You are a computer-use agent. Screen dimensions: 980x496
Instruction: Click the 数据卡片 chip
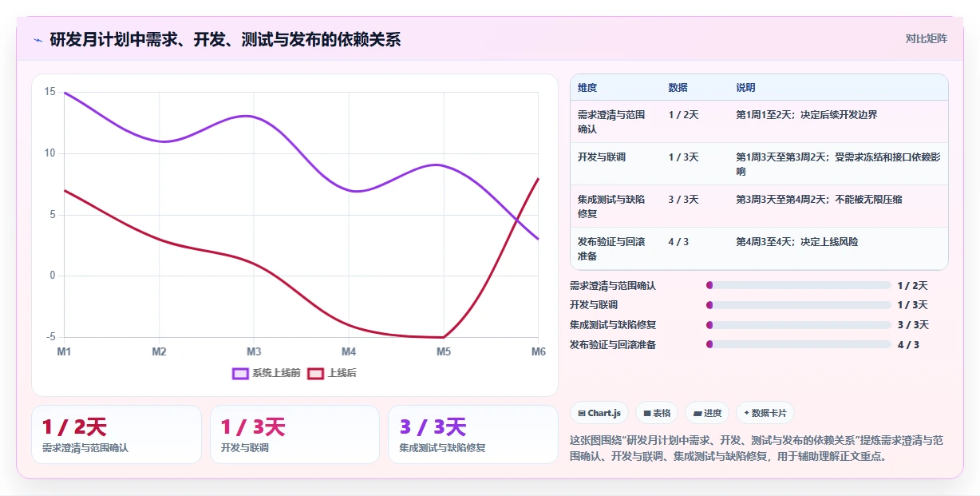765,413
